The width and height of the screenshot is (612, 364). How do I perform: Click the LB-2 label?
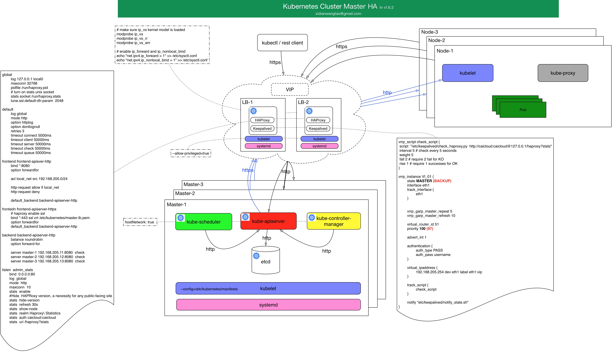(303, 102)
